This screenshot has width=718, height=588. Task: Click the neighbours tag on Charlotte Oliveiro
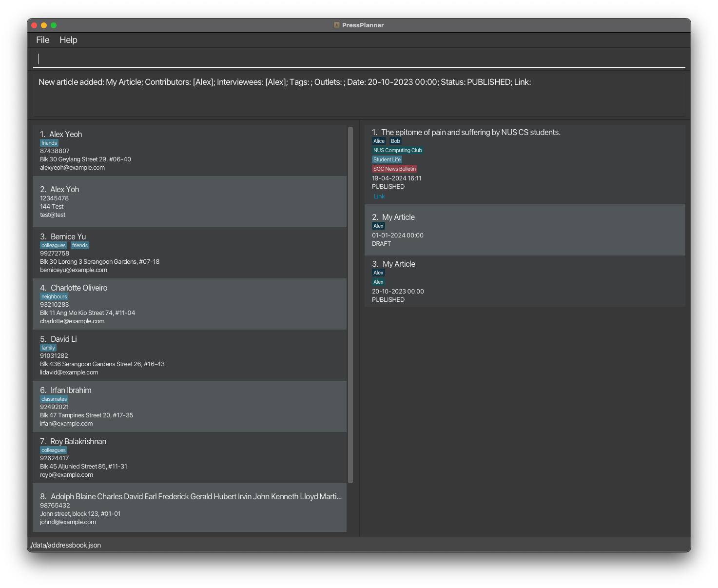pyautogui.click(x=54, y=296)
